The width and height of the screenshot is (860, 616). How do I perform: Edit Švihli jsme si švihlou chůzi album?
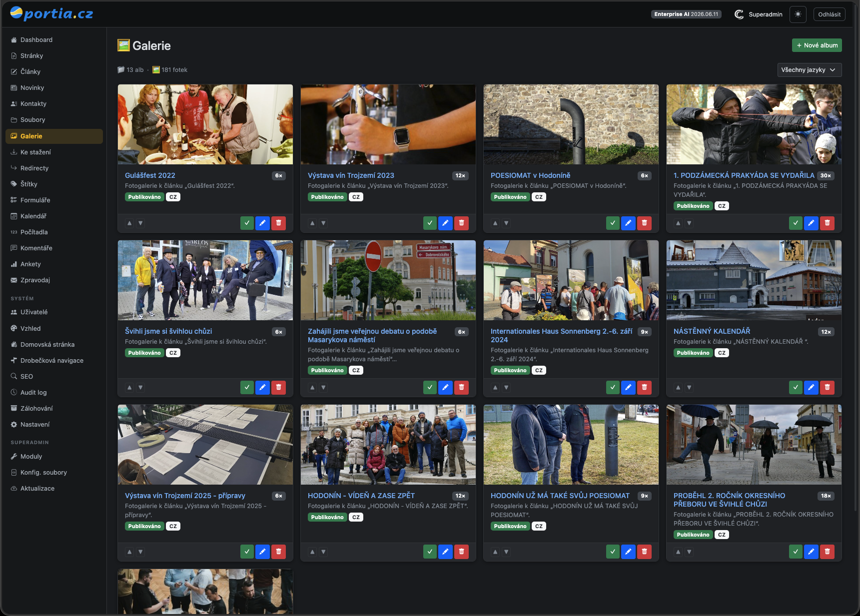point(262,387)
